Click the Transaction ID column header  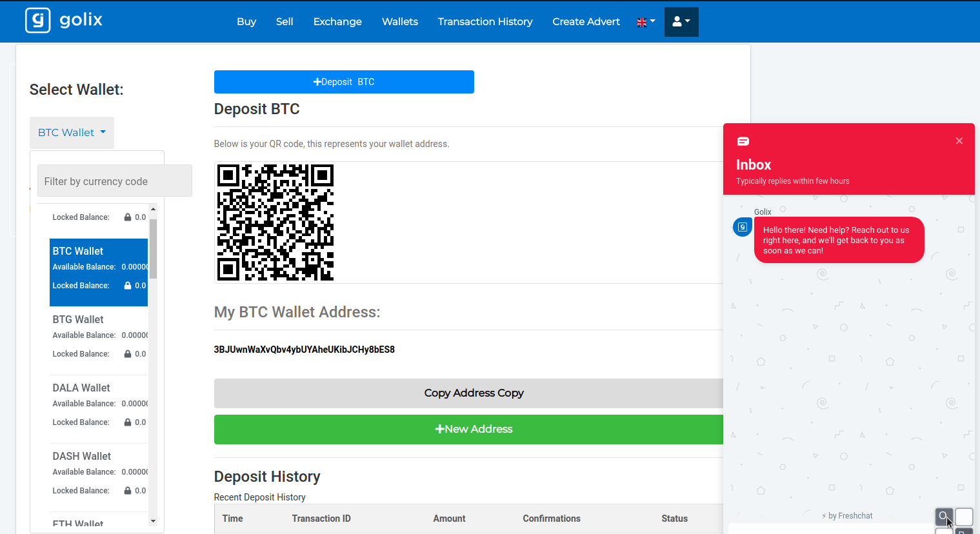[x=321, y=519]
